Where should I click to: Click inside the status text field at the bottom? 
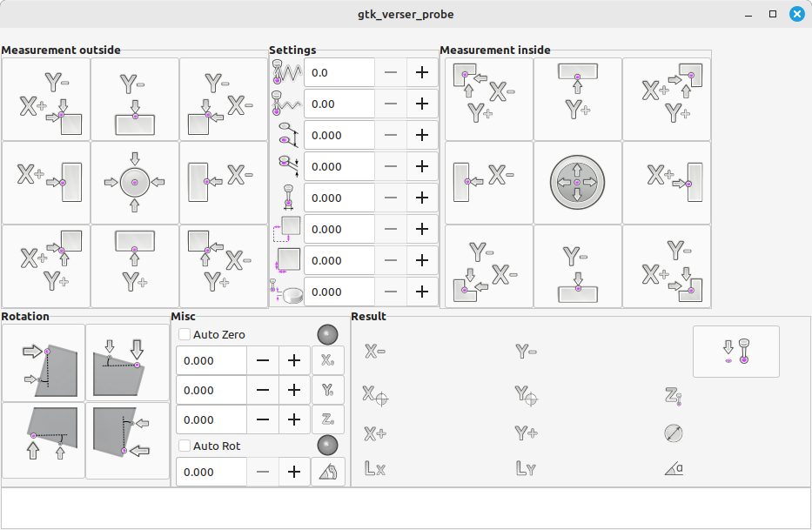coord(406,509)
